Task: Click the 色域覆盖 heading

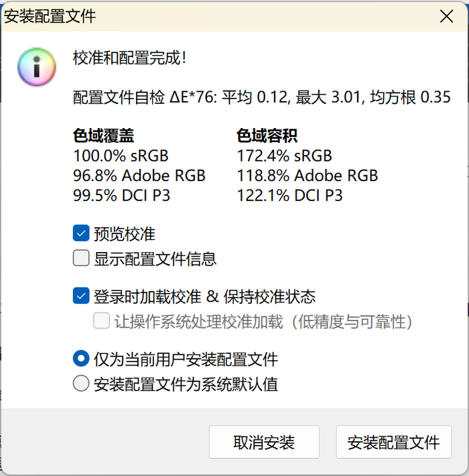Action: point(103,136)
